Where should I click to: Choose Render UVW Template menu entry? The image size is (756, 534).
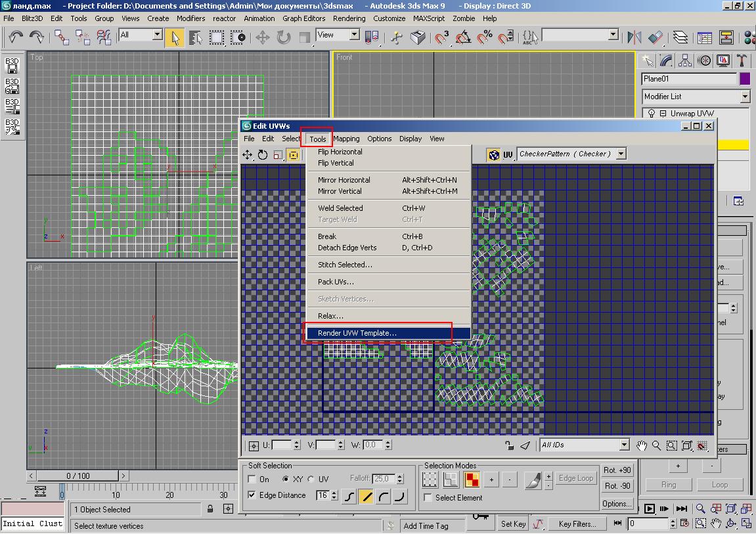tap(357, 333)
